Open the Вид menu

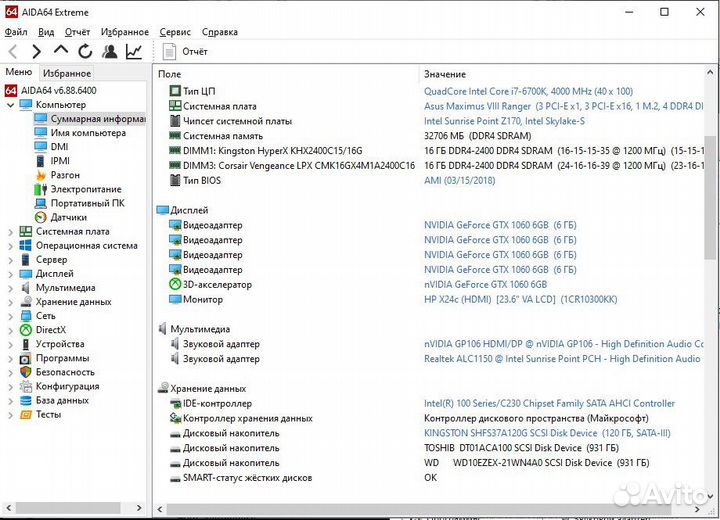pos(46,32)
